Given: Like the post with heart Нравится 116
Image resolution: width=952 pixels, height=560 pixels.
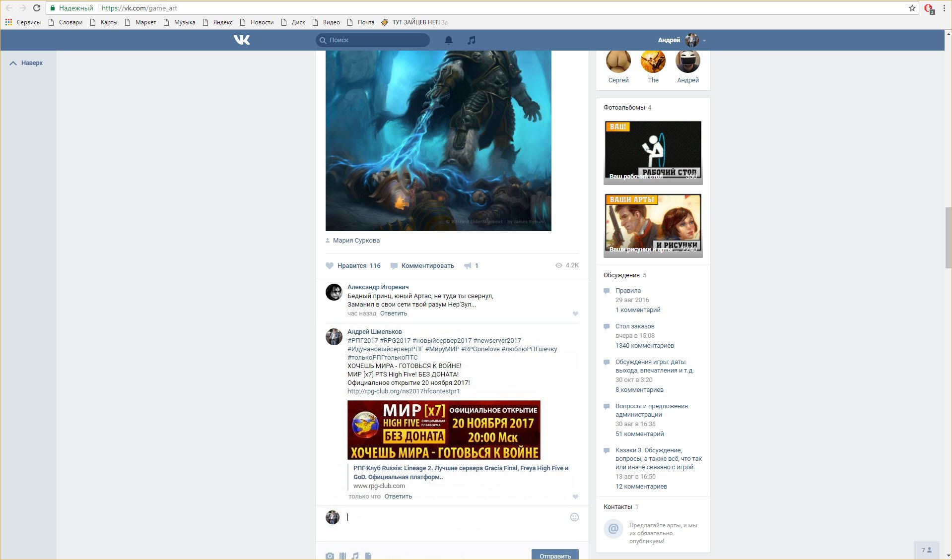Looking at the screenshot, I should point(353,266).
